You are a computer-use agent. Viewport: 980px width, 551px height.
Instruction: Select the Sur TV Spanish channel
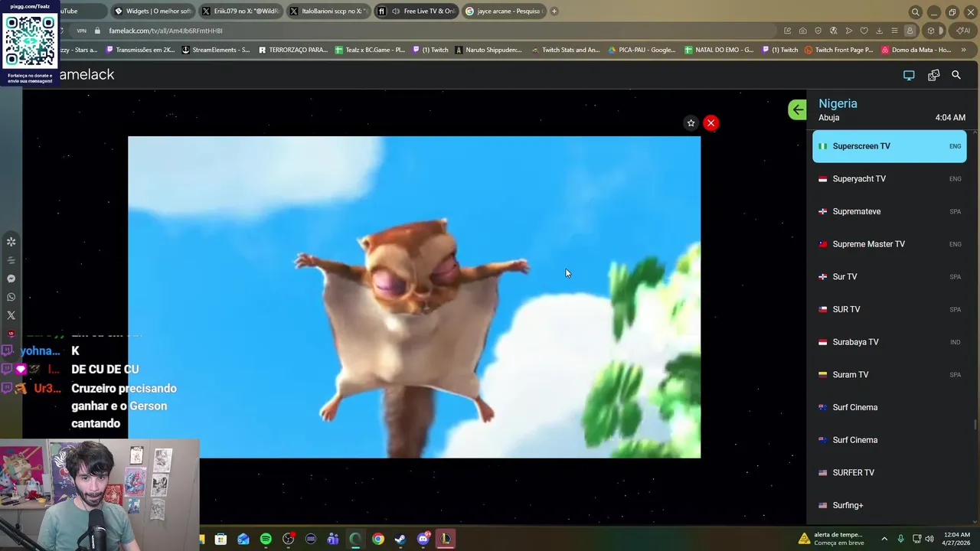890,277
